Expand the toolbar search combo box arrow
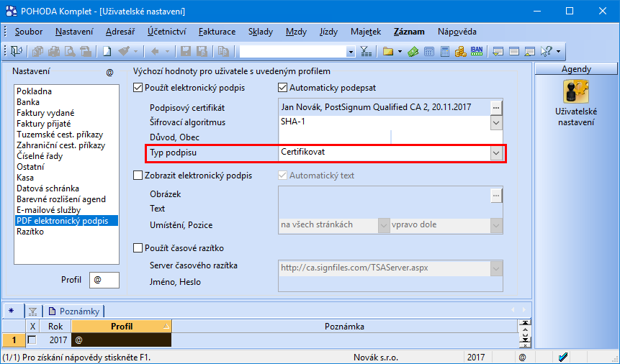The height and width of the screenshot is (364, 620). pyautogui.click(x=351, y=52)
